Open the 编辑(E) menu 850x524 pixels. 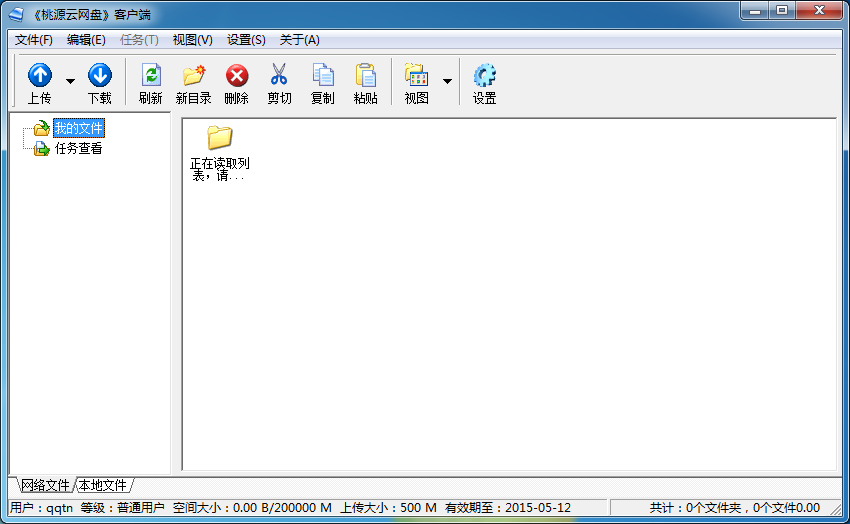tap(86, 40)
